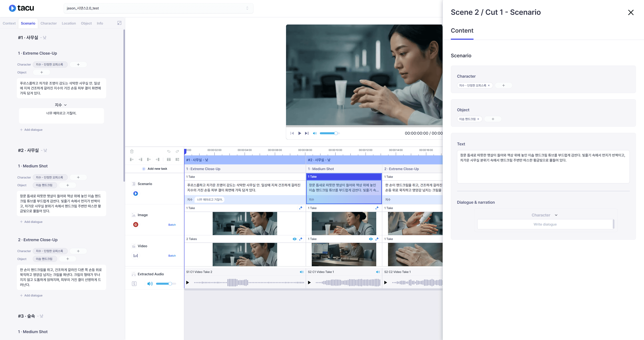Click the split clip icon in timeline toolbar
The width and height of the screenshot is (644, 340).
click(169, 159)
